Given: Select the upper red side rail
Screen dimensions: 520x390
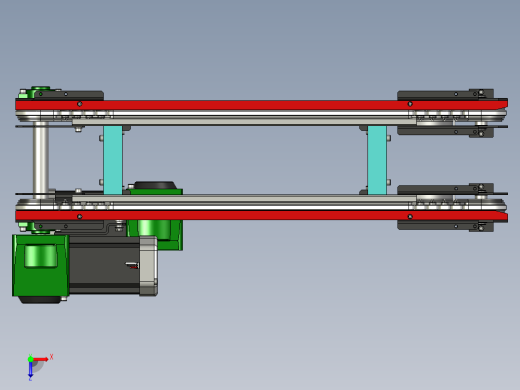Looking at the screenshot, I should click(261, 105).
